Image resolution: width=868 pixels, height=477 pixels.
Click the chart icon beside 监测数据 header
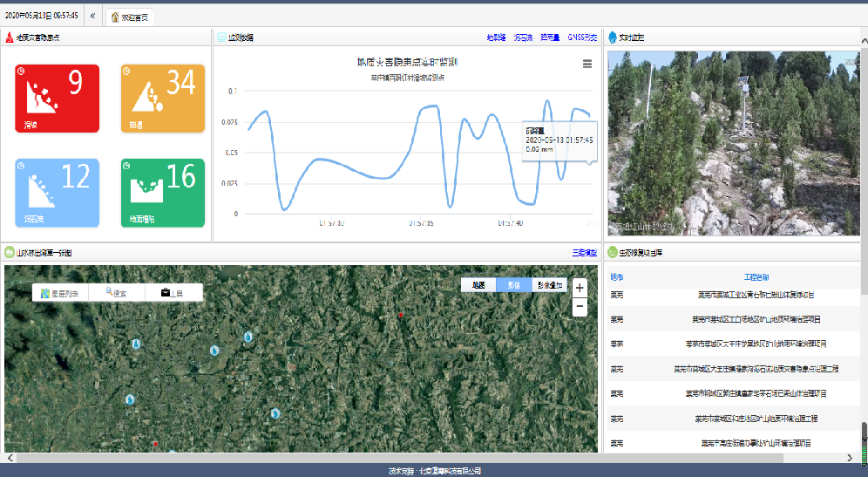[x=221, y=37]
